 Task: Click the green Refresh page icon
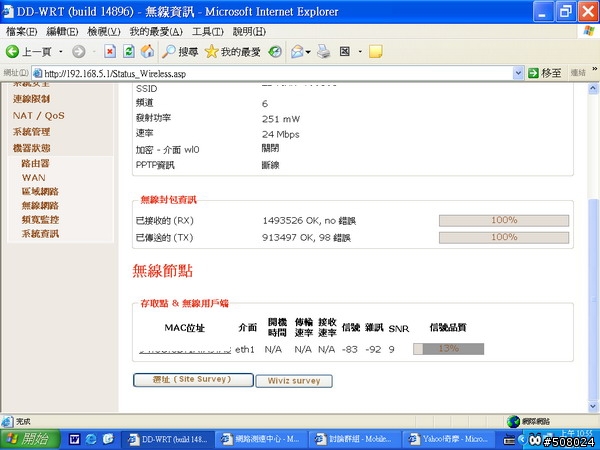129,51
